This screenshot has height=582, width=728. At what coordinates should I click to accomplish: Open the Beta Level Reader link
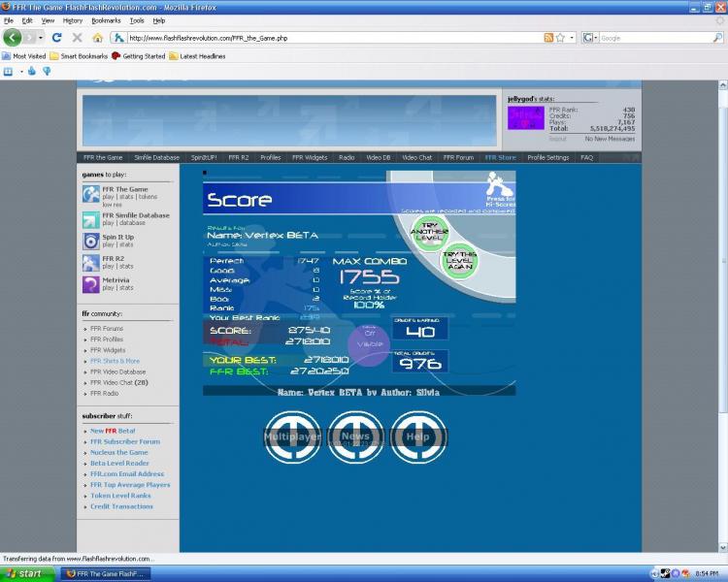pyautogui.click(x=118, y=464)
